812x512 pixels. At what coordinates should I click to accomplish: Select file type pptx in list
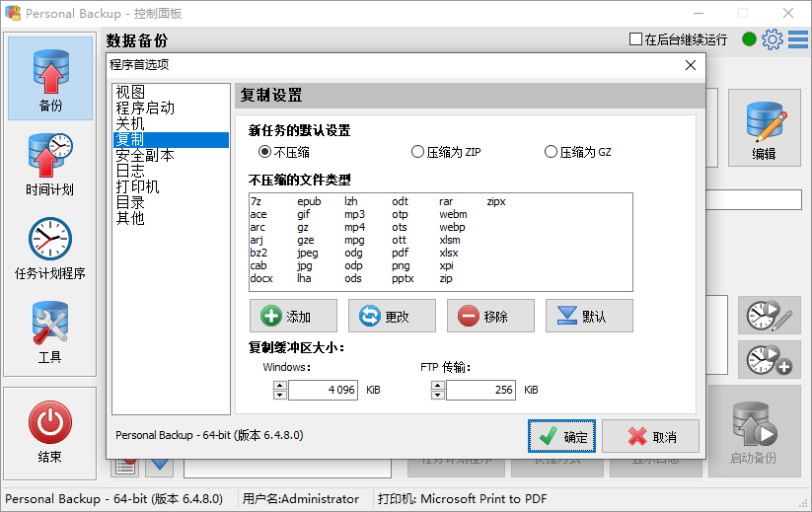coord(403,278)
